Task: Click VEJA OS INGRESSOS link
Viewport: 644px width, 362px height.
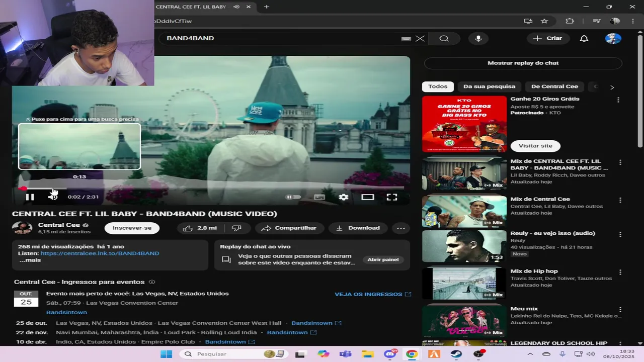Action: point(373,294)
